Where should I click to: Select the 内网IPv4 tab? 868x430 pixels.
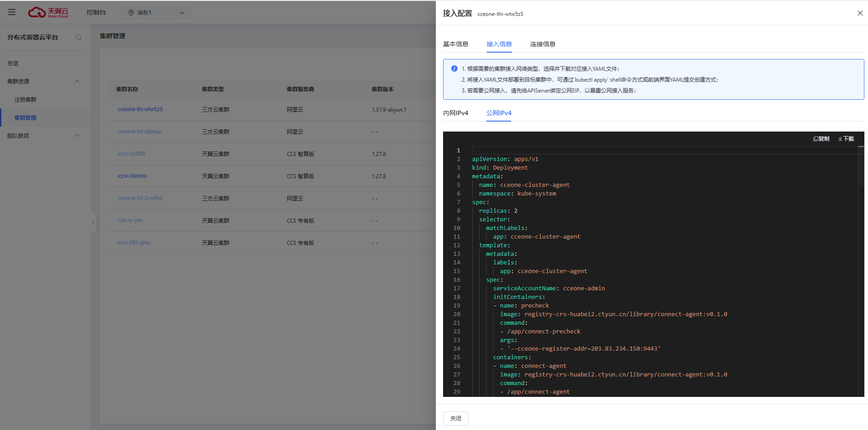coord(455,113)
